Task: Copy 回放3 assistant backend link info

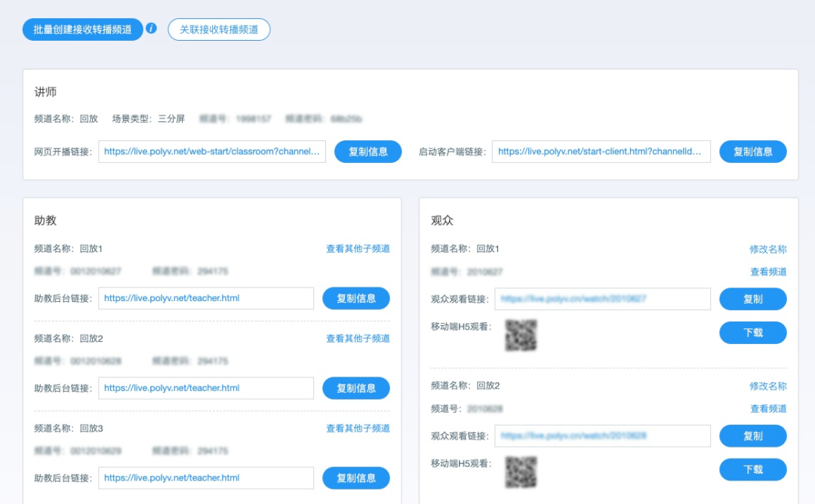Action: pos(356,478)
